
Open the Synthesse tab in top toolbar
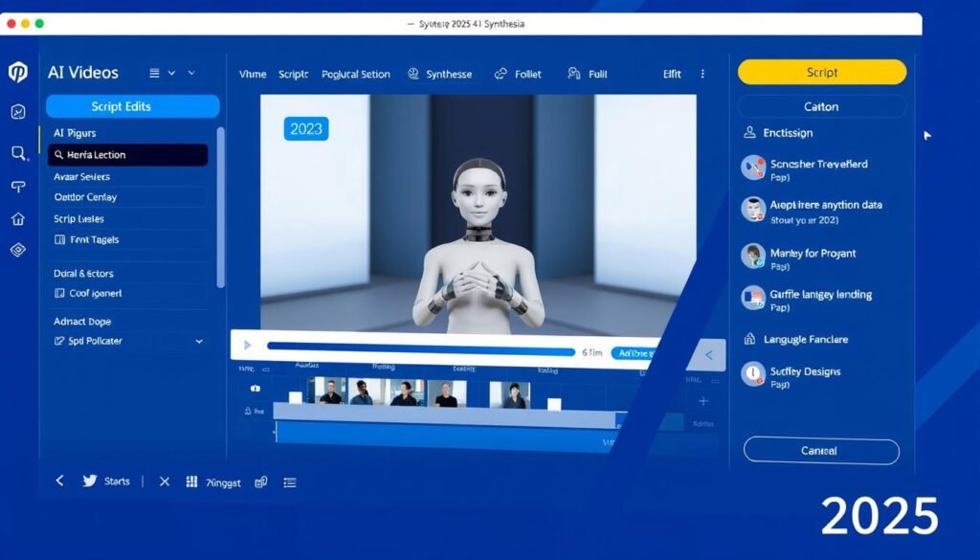point(439,74)
